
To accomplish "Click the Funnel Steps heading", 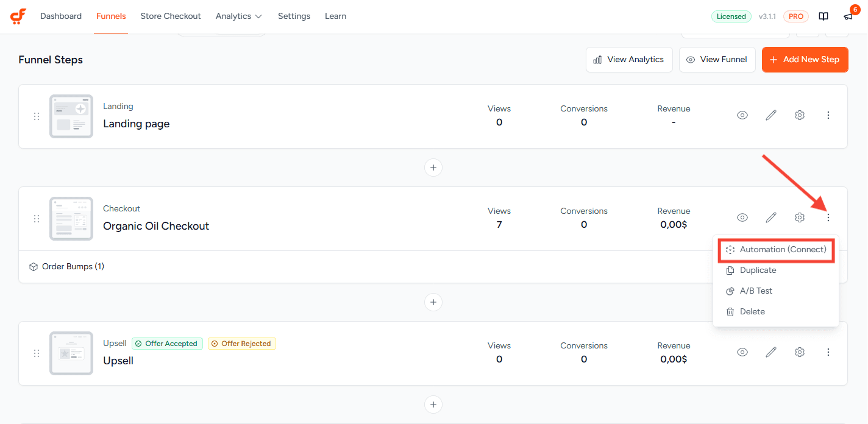I will pos(51,60).
